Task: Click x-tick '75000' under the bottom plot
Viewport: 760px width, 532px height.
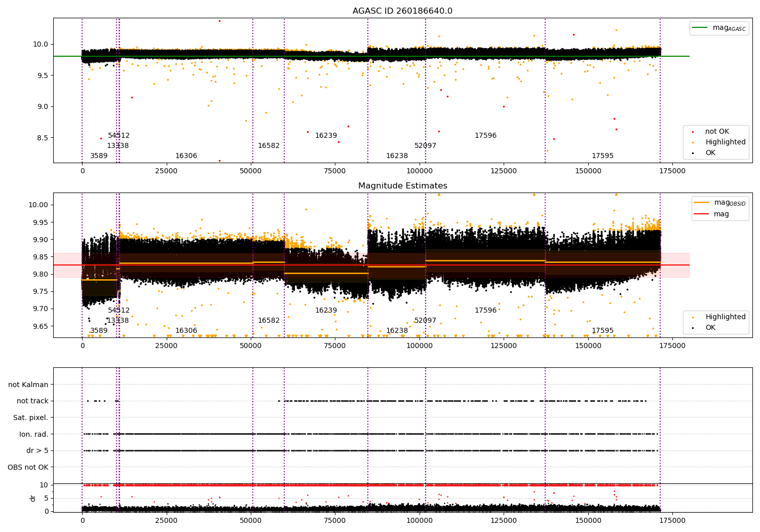Action: 335,521
